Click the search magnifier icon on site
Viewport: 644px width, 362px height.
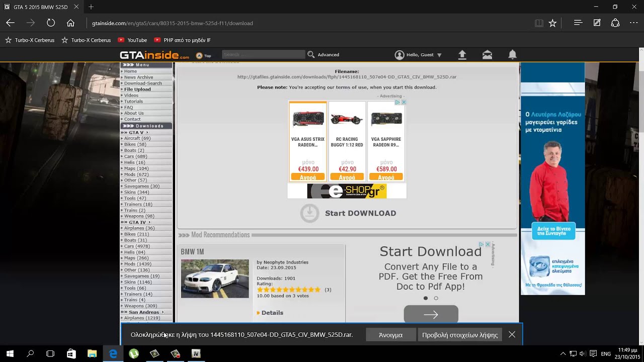pyautogui.click(x=311, y=54)
